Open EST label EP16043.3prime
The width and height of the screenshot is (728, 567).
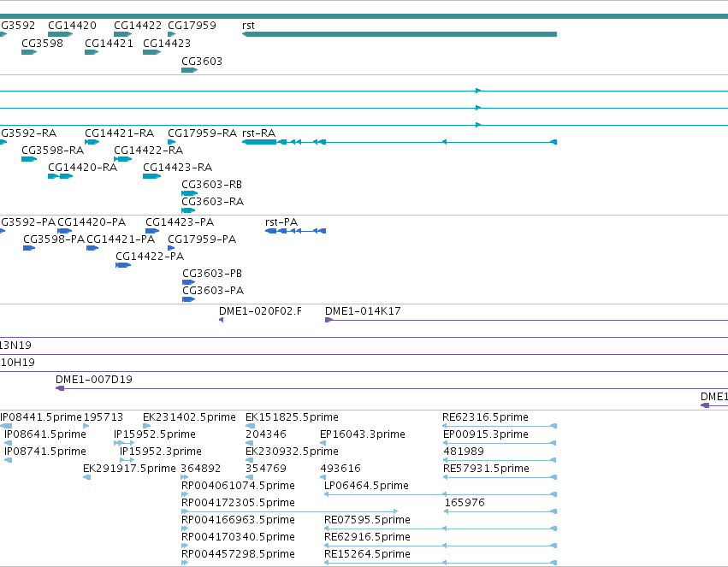tap(363, 434)
